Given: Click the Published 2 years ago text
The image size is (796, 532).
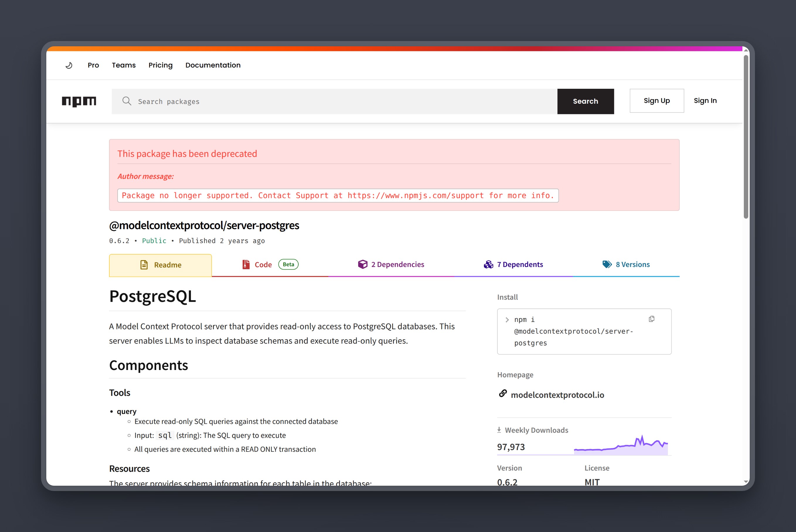Looking at the screenshot, I should 222,241.
